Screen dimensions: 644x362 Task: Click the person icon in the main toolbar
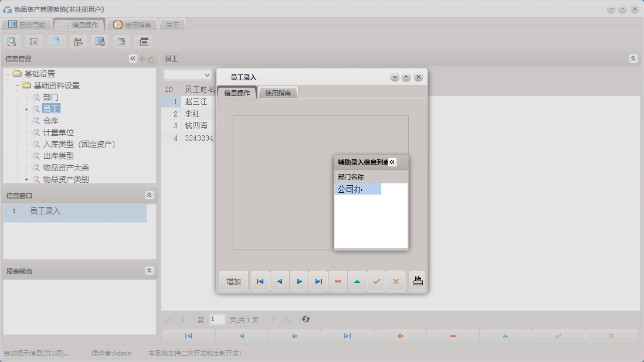point(77,42)
